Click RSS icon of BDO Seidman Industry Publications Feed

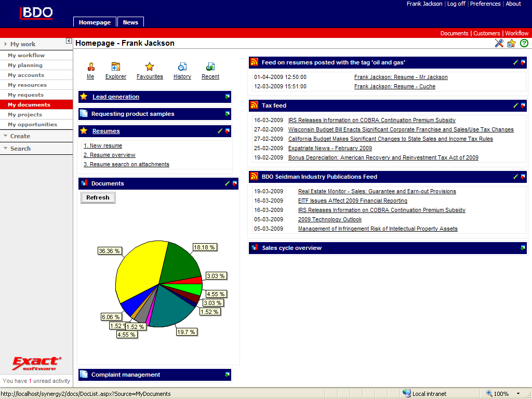click(254, 177)
